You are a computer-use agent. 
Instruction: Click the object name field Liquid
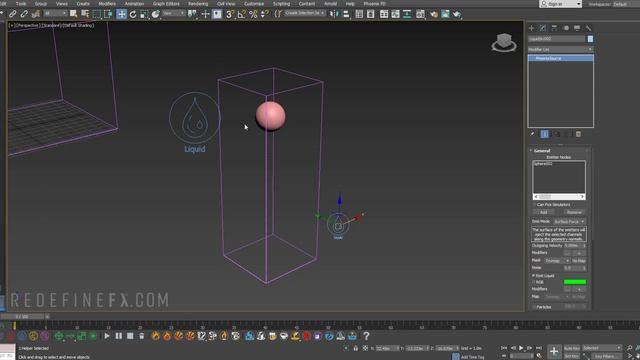[557, 39]
